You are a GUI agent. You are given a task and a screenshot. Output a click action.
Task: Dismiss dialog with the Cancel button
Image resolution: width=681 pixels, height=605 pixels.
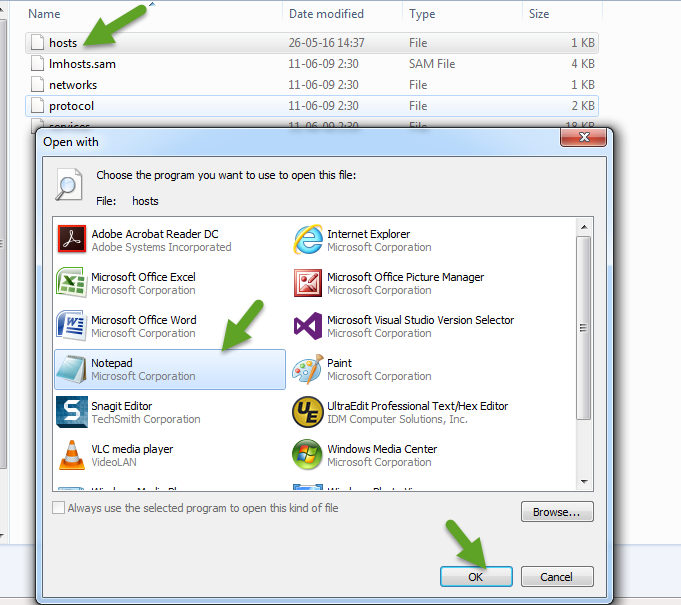click(x=557, y=577)
